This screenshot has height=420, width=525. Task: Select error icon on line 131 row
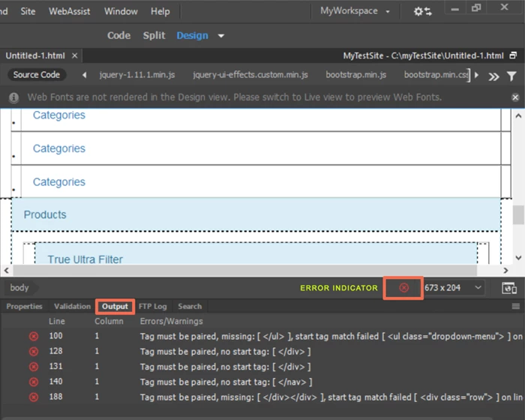click(x=34, y=367)
